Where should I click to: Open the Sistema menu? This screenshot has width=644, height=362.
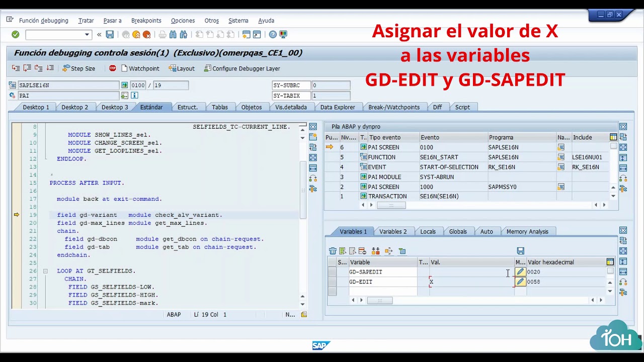pyautogui.click(x=238, y=21)
